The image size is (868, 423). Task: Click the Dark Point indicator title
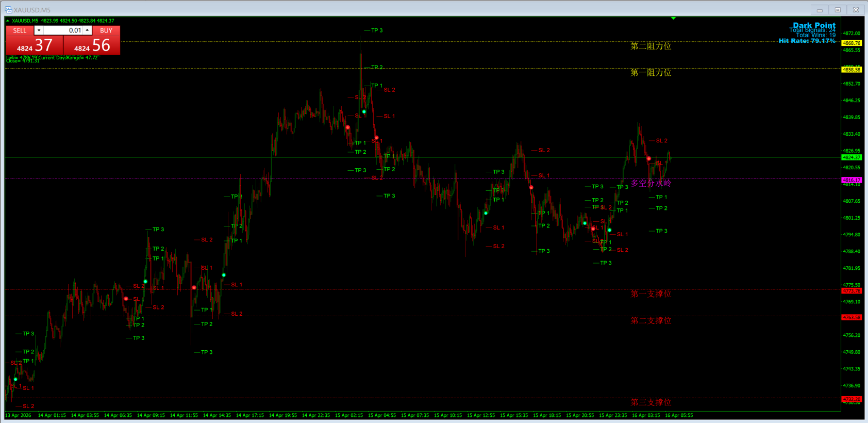click(x=814, y=25)
